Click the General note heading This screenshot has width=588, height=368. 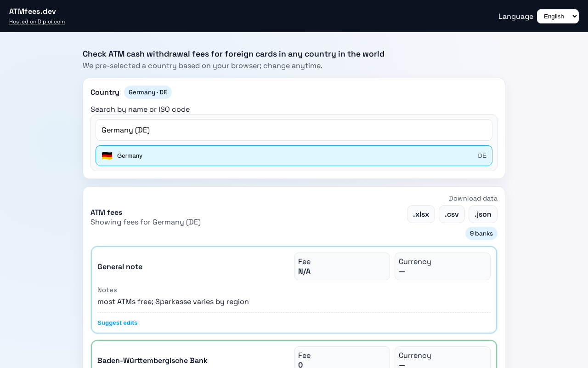[120, 267]
